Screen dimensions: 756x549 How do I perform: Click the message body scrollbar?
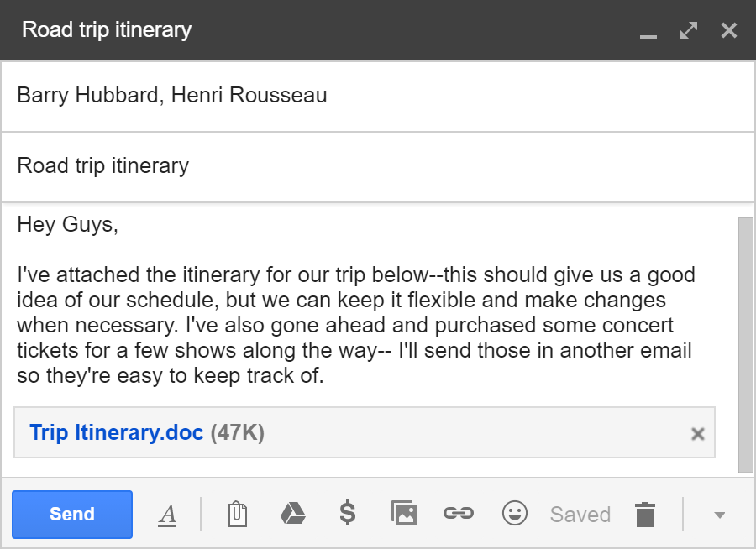point(745,344)
